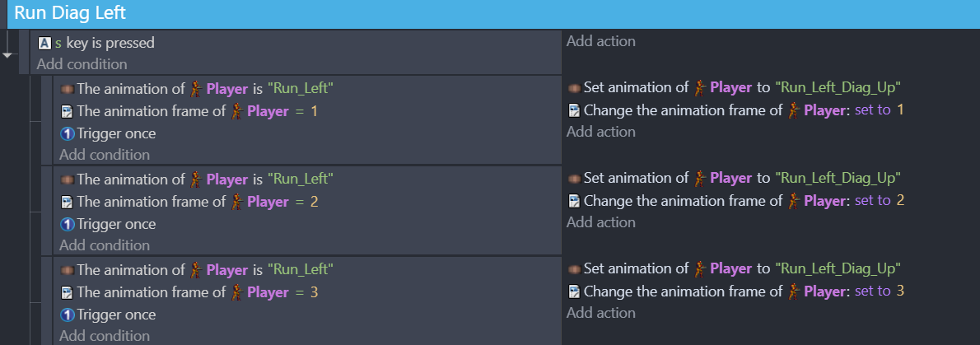
Task: Click the frame icon before 'animation frame = 1'
Action: click(x=67, y=112)
